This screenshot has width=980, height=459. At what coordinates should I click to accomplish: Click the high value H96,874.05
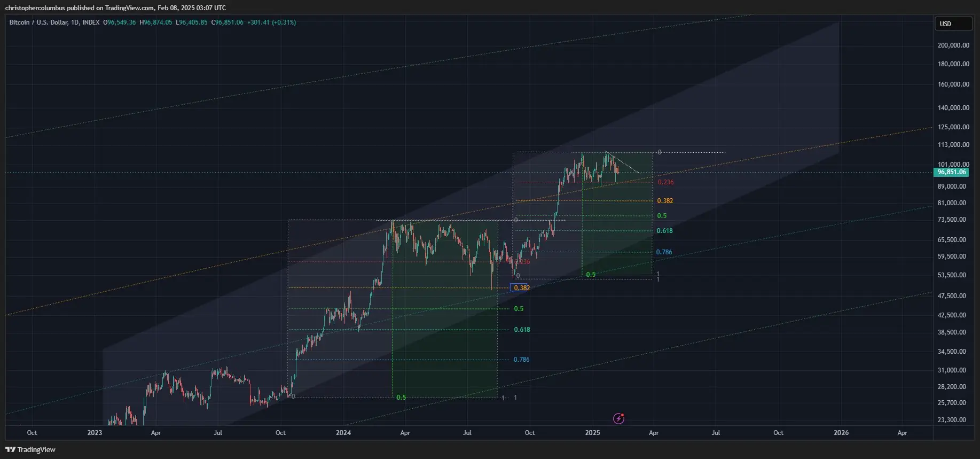(156, 22)
